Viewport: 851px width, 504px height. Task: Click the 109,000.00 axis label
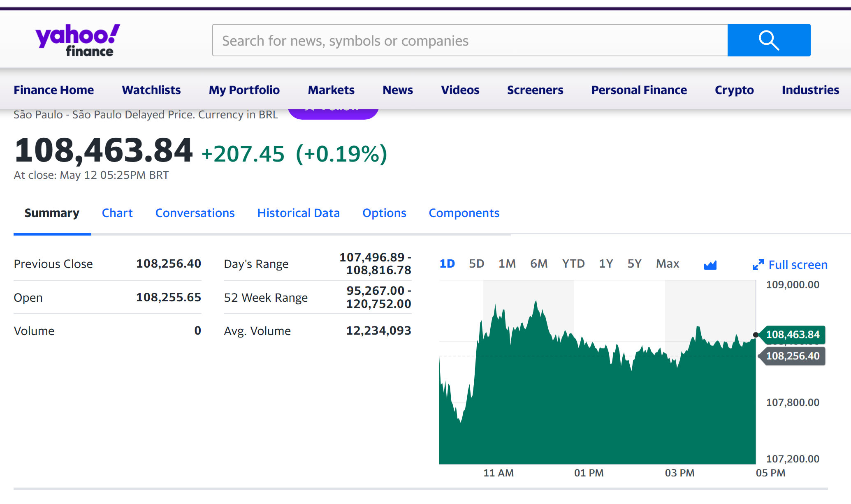coord(793,284)
